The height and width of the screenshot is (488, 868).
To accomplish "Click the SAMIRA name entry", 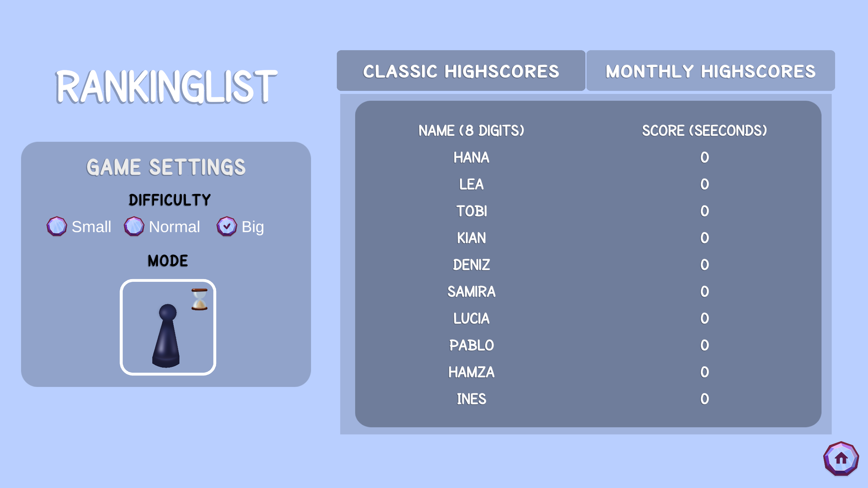I will pos(471,292).
